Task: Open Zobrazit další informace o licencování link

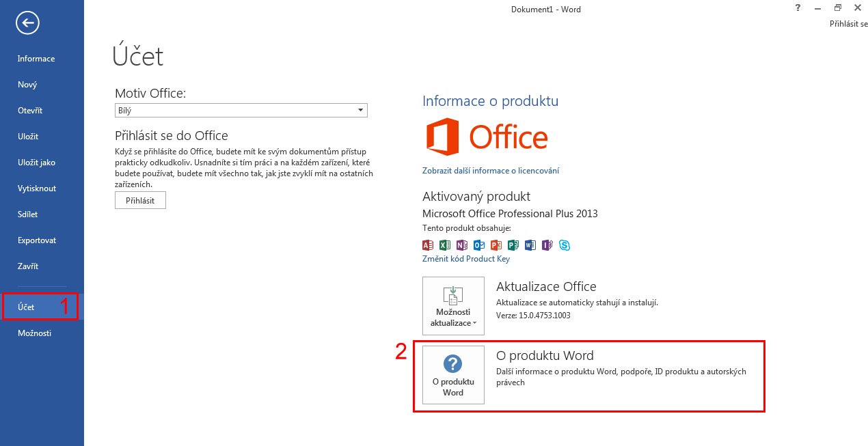Action: click(x=491, y=171)
